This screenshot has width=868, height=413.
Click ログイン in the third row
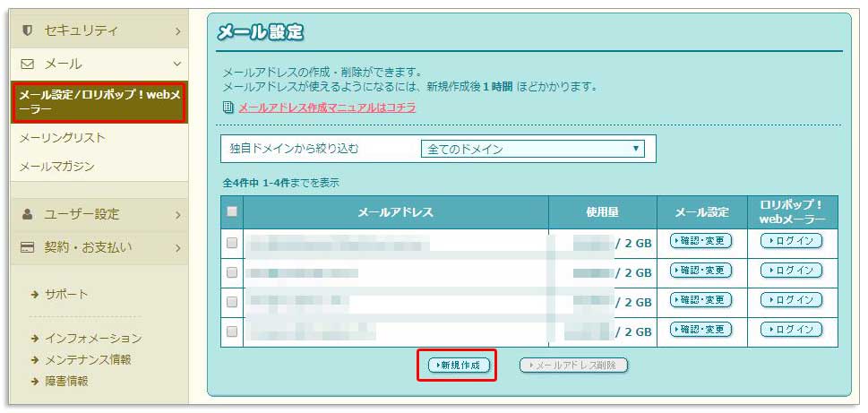point(792,299)
